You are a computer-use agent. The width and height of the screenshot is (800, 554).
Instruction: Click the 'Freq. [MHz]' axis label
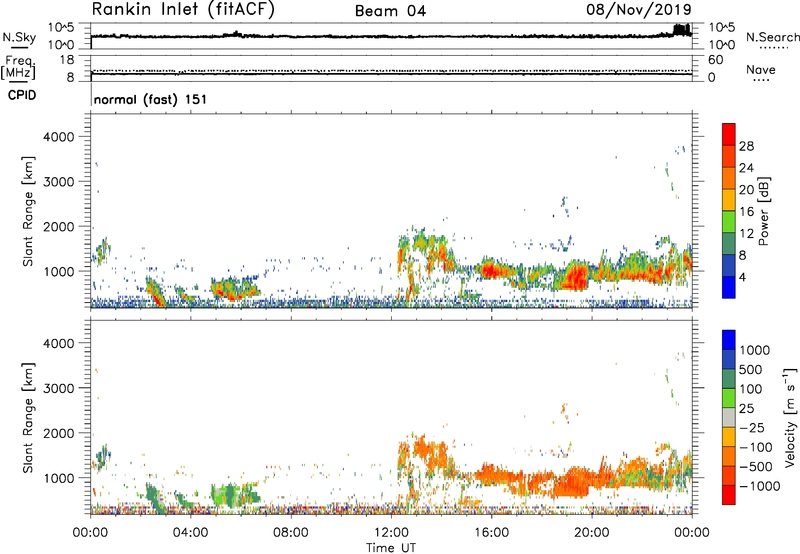18,68
